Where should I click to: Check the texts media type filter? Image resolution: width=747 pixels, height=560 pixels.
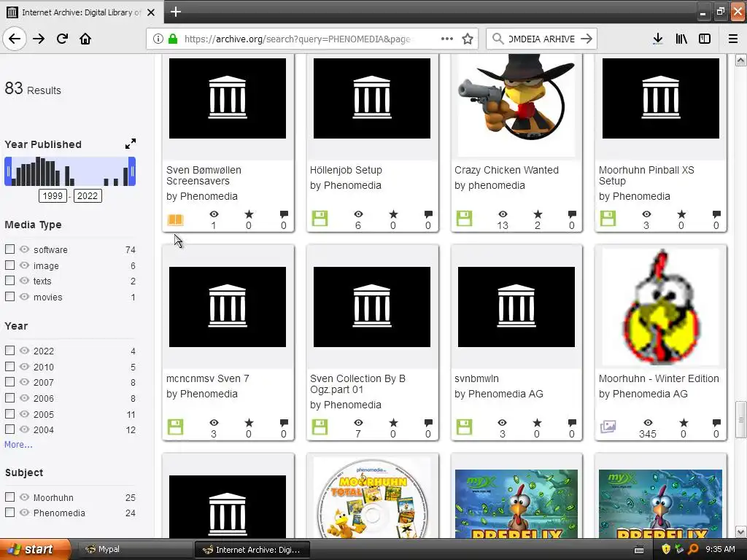point(9,281)
